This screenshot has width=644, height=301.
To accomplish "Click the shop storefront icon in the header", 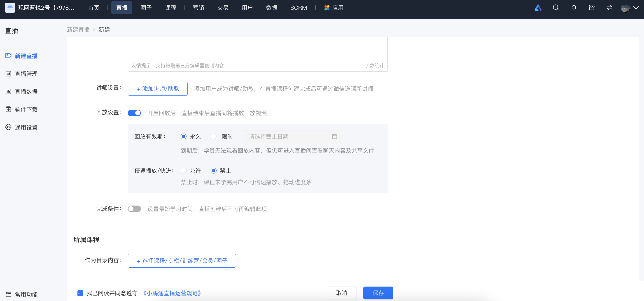I will point(592,8).
